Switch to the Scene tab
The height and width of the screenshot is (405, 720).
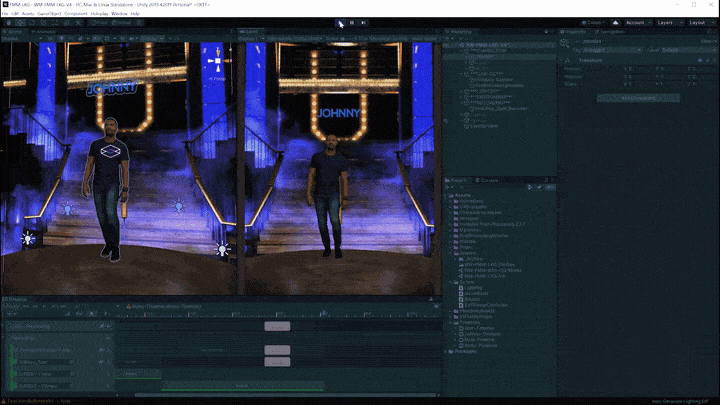click(x=14, y=32)
